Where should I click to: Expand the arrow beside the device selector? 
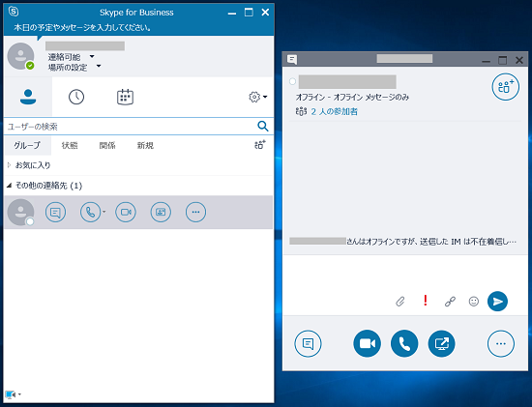[19, 394]
